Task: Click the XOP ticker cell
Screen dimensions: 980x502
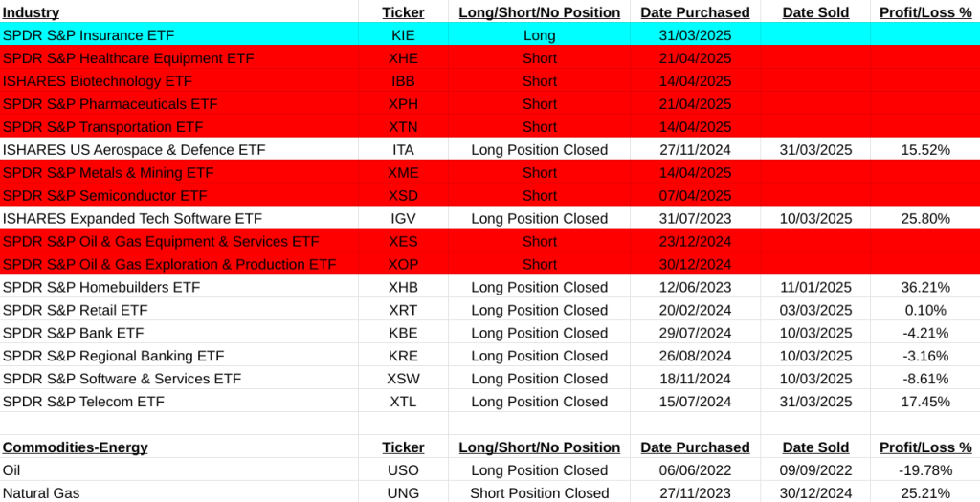Action: pos(403,265)
